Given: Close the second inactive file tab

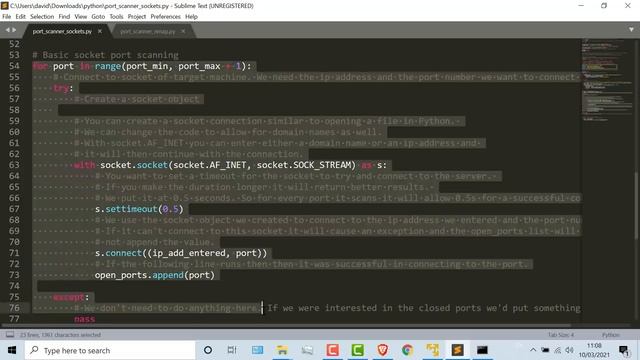Looking at the screenshot, I should pos(183,31).
